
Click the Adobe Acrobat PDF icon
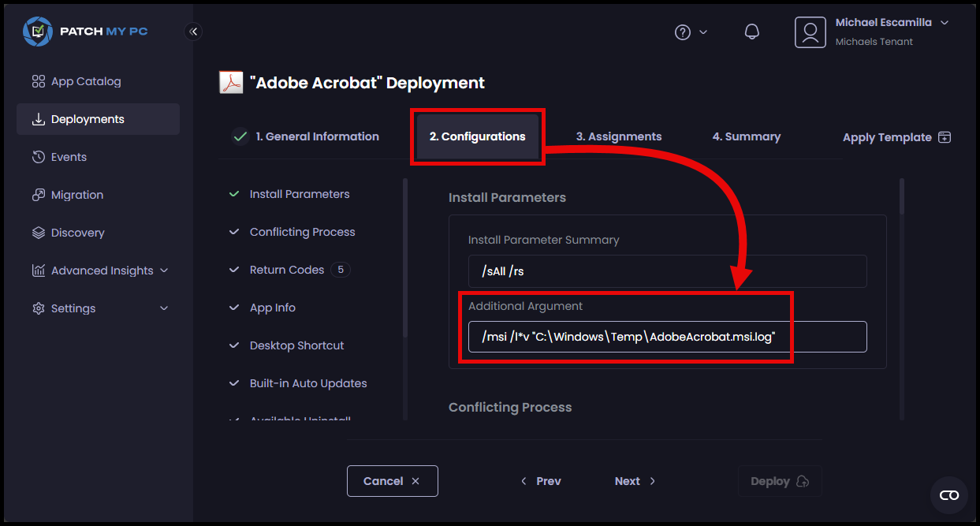point(231,82)
